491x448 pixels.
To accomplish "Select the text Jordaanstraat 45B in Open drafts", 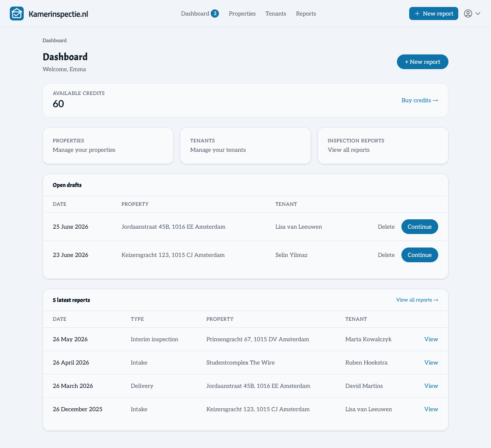I will pyautogui.click(x=146, y=227).
